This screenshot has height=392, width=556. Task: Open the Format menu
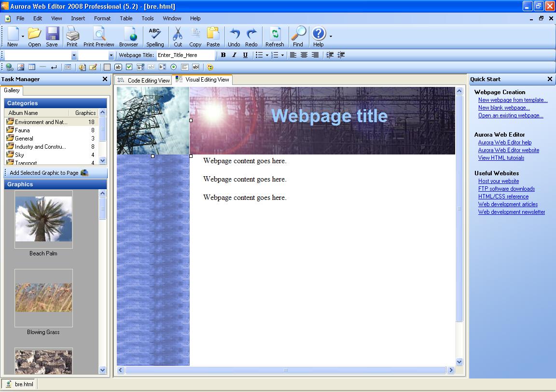102,18
